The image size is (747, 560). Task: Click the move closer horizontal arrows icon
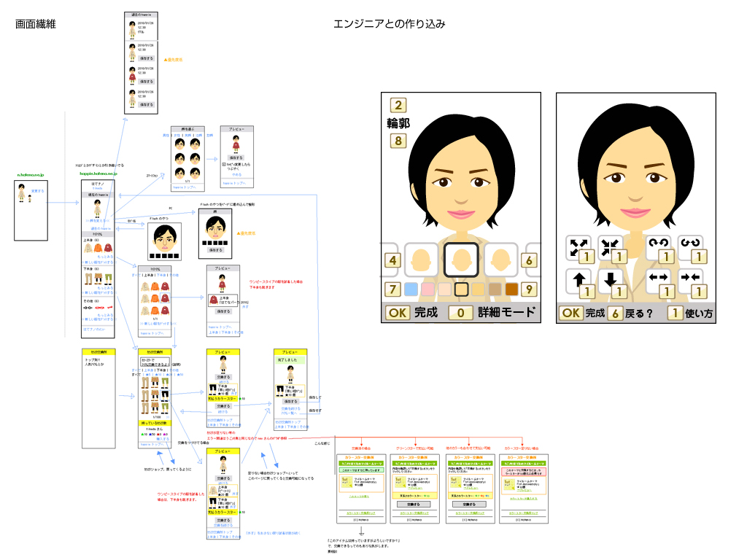point(690,280)
